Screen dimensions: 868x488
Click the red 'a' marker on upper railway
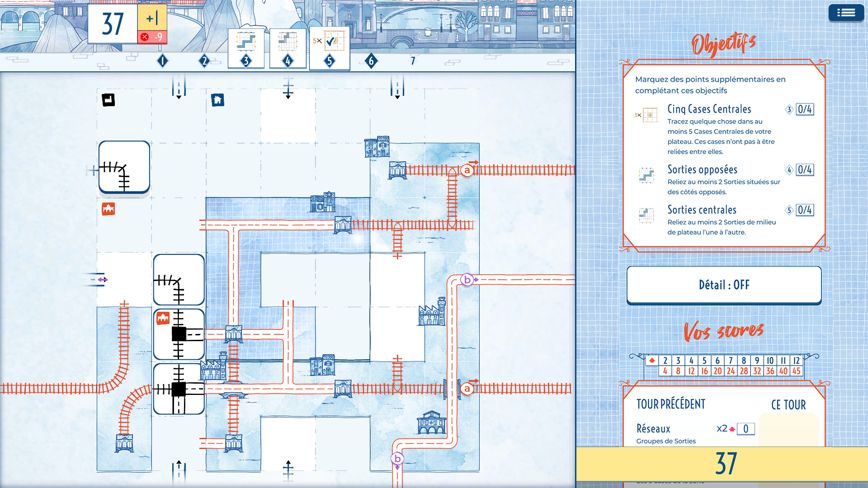(x=467, y=170)
